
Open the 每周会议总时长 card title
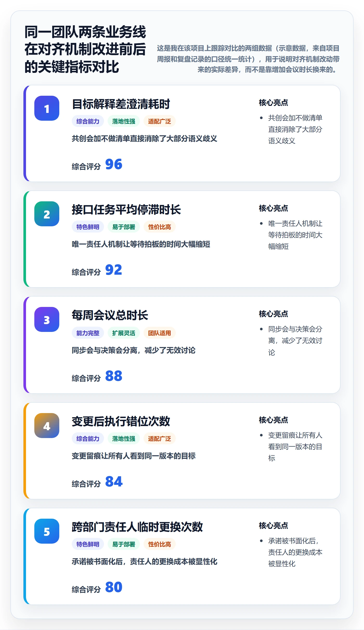(x=110, y=315)
